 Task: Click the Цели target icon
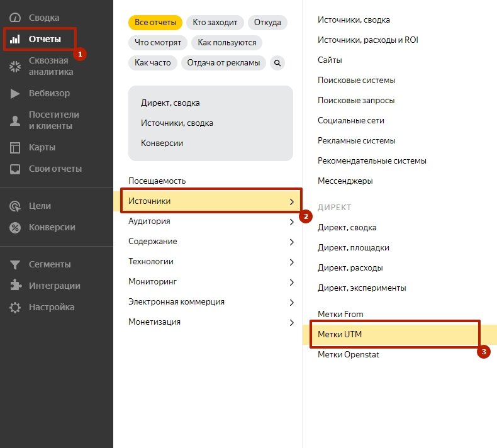pyautogui.click(x=15, y=206)
